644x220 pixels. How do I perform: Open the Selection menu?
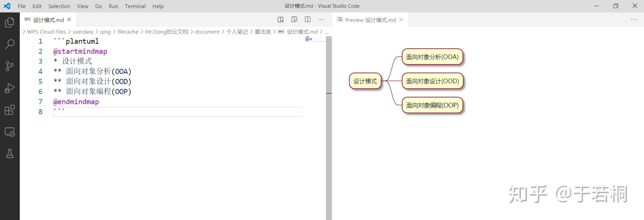coord(59,6)
